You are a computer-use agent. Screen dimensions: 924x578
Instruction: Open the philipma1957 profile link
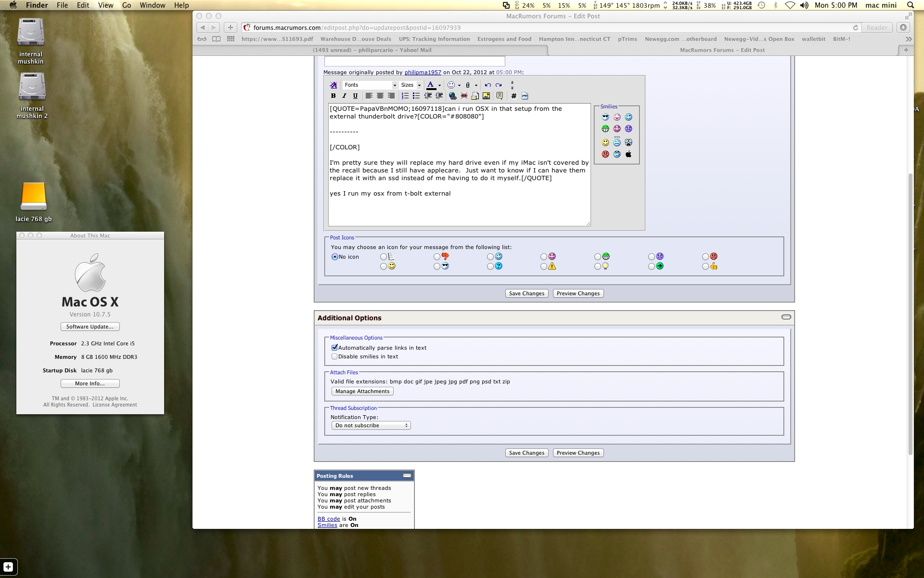[x=423, y=72]
